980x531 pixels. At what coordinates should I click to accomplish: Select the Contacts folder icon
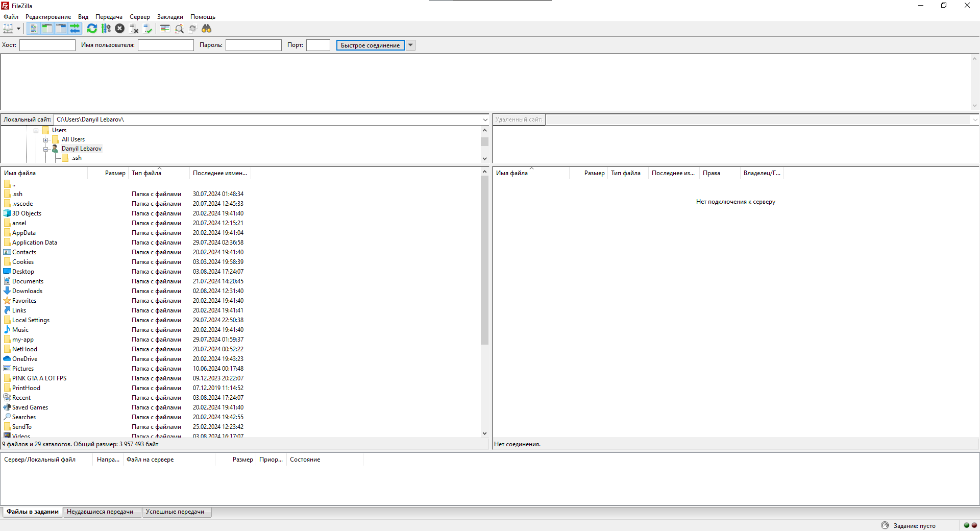click(x=7, y=252)
